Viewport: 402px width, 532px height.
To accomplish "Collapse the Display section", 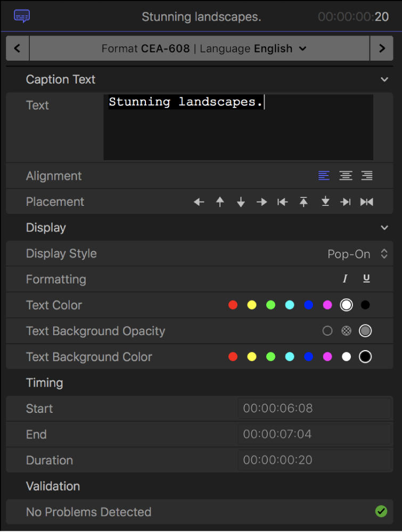I will click(384, 227).
